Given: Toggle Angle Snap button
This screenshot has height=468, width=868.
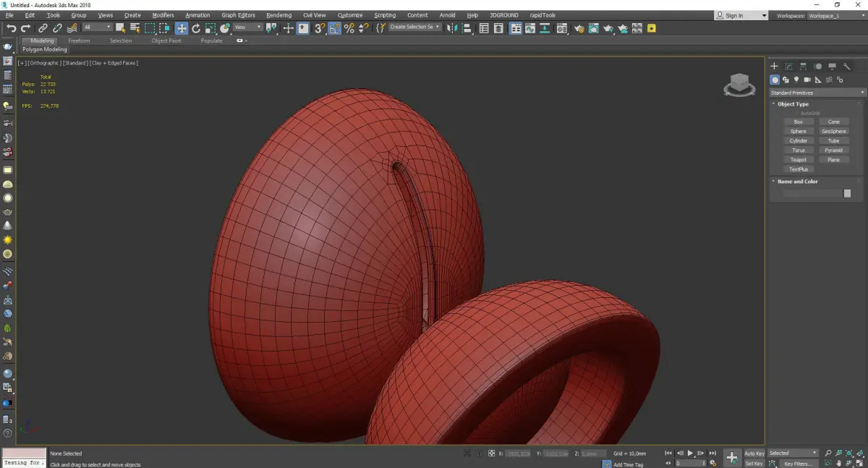Looking at the screenshot, I should coord(334,28).
